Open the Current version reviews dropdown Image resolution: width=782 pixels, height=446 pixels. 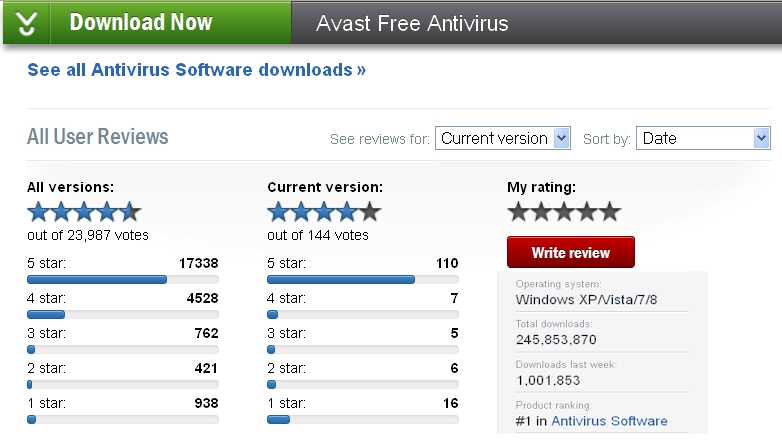(503, 138)
